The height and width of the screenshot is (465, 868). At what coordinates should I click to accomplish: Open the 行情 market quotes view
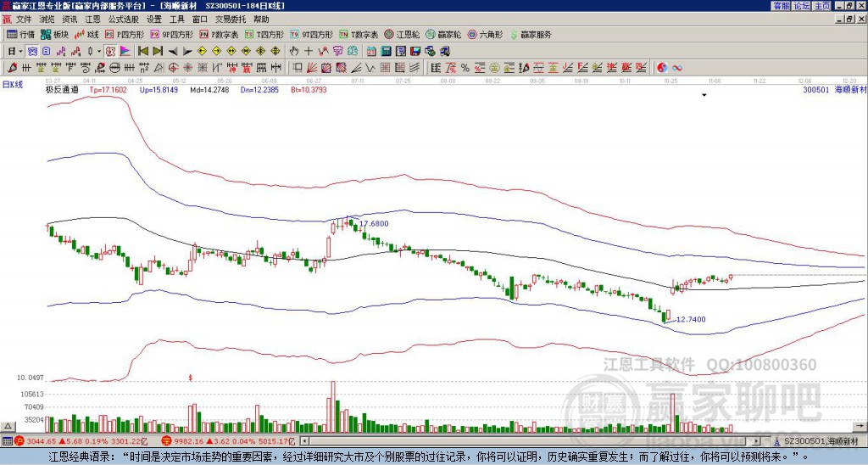coord(20,34)
